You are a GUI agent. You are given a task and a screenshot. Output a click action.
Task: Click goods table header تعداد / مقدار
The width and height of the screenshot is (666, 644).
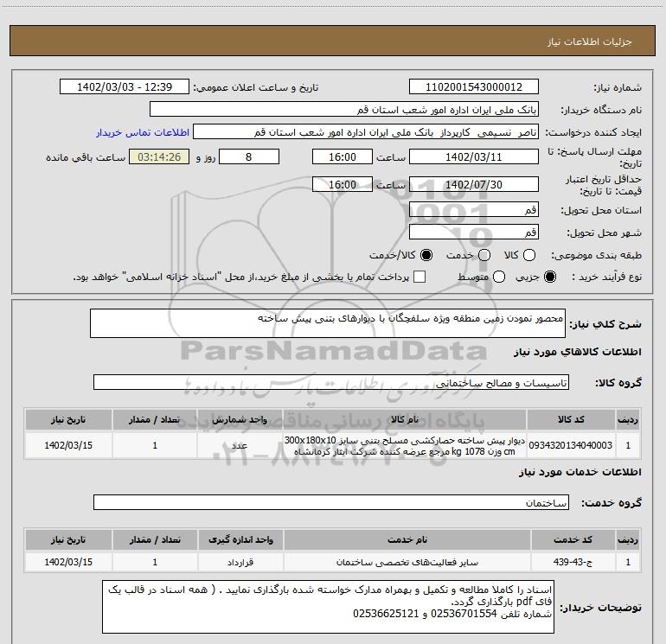click(x=155, y=419)
